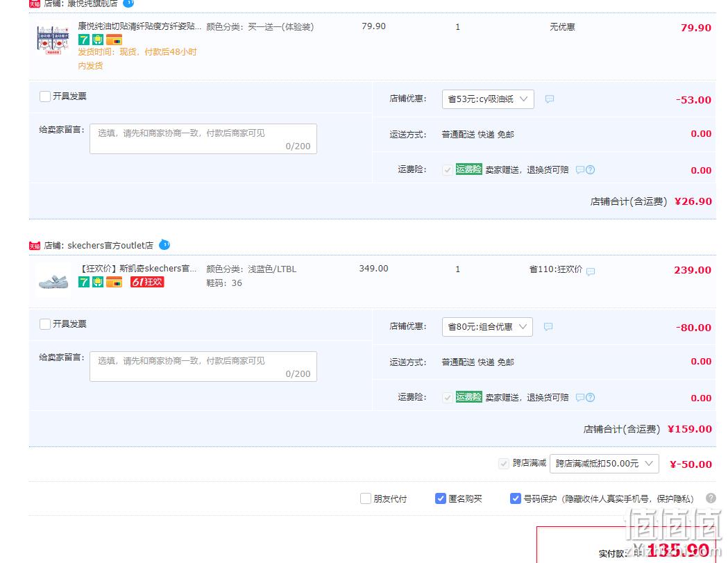Click the comment icon in the first 运费险 row
Screen dimensions: 728x563
point(580,169)
